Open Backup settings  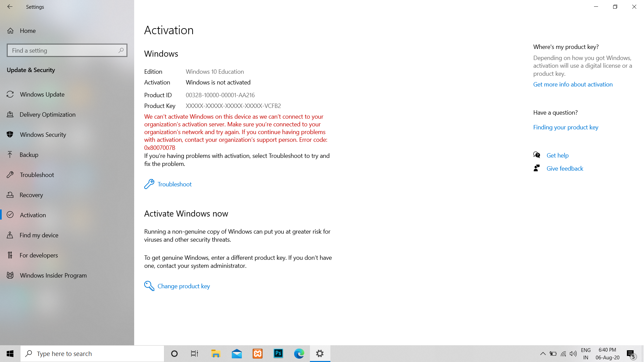[x=67, y=155]
